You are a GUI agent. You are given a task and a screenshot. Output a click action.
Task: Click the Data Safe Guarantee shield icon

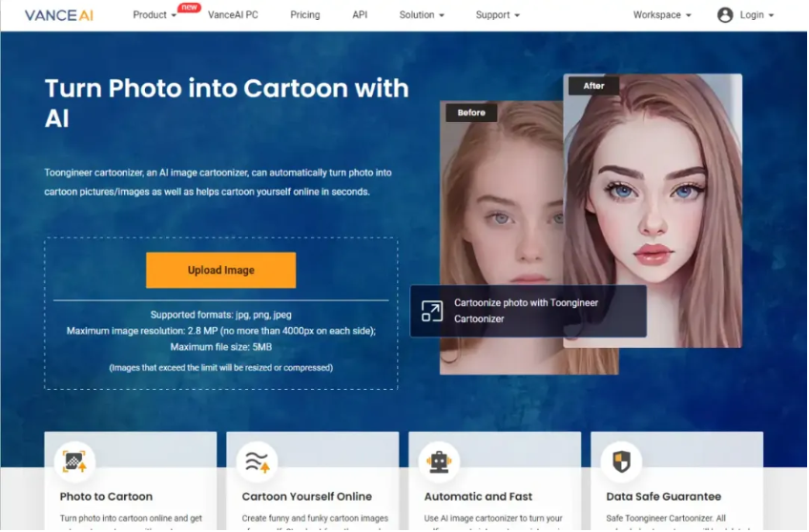pos(621,461)
